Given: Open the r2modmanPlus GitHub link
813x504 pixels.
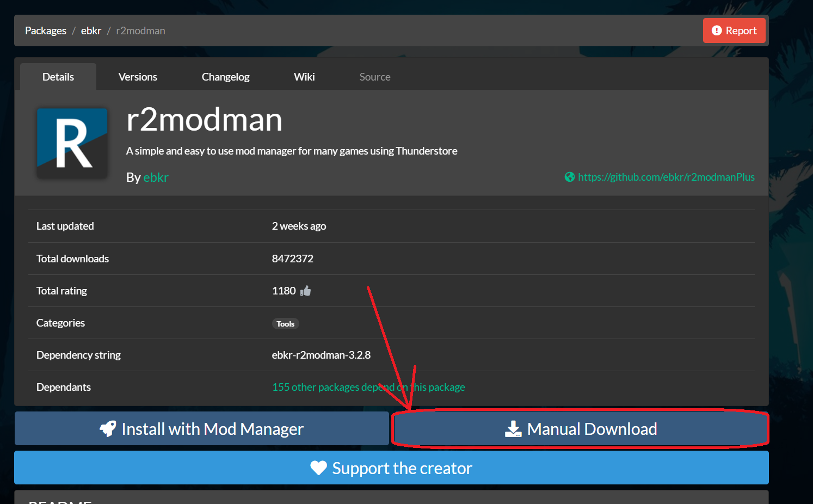Looking at the screenshot, I should tap(666, 177).
